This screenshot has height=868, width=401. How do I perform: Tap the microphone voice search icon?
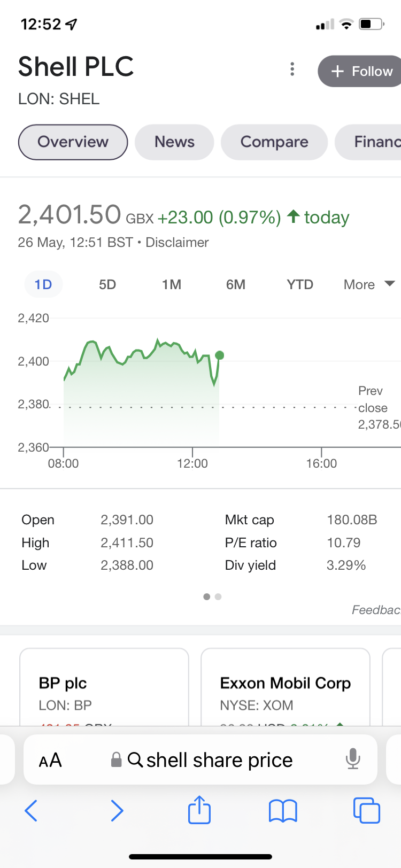[x=352, y=758]
